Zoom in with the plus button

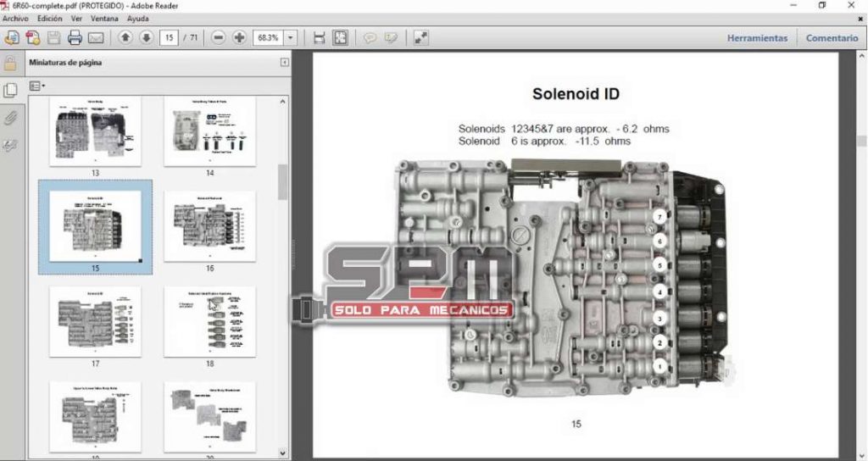[x=239, y=37]
